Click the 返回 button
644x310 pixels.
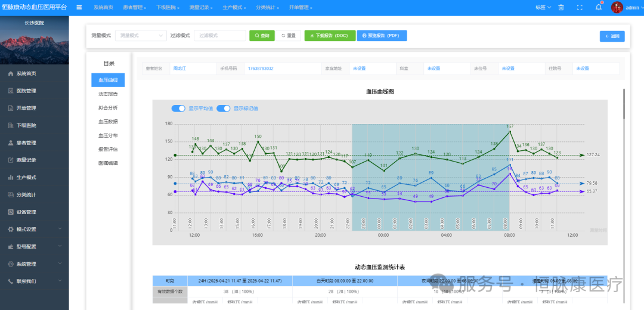pyautogui.click(x=612, y=36)
